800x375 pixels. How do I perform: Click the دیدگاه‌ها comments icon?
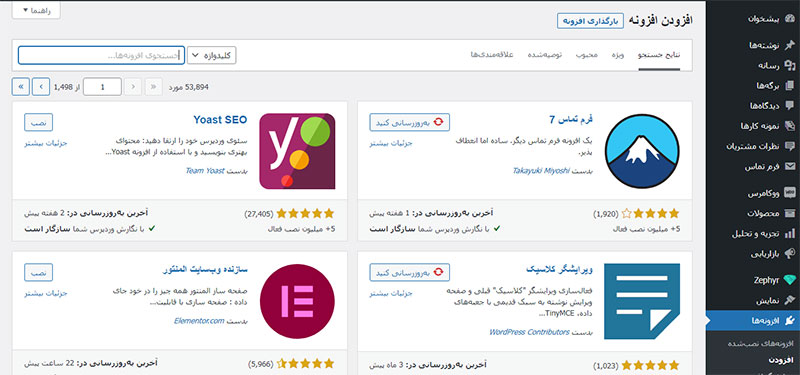[790, 106]
